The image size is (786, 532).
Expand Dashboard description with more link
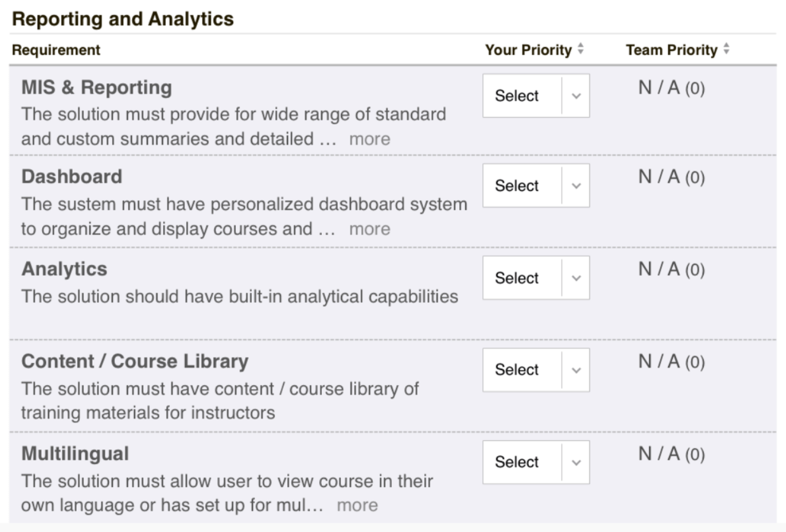pyautogui.click(x=369, y=229)
